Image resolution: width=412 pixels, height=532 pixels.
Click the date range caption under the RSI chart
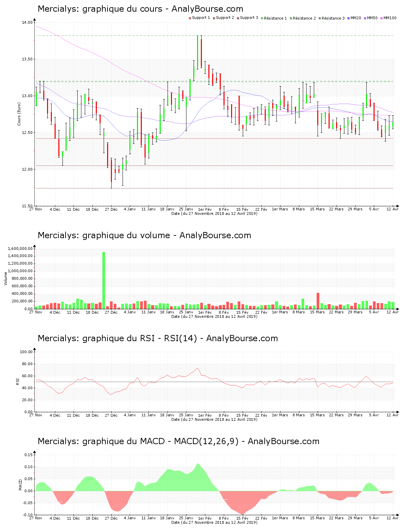(214, 419)
